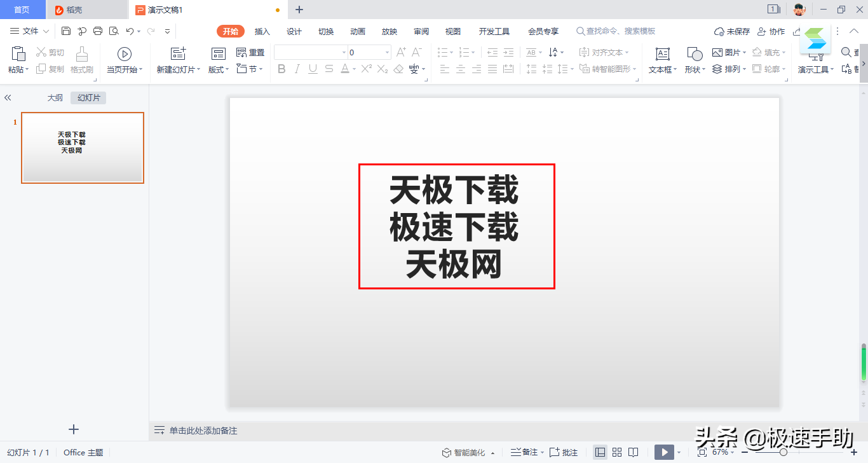This screenshot has height=463, width=868.
Task: Toggle Center text alignment
Action: click(461, 69)
